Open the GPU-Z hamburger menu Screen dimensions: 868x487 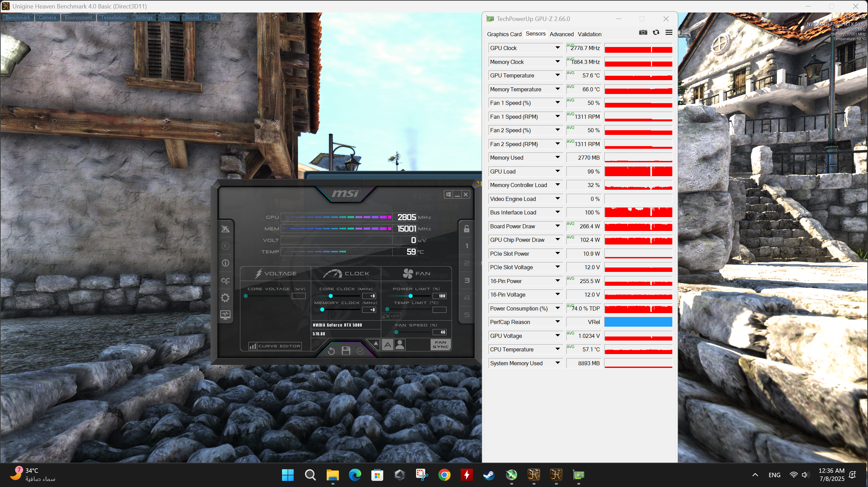coord(669,32)
